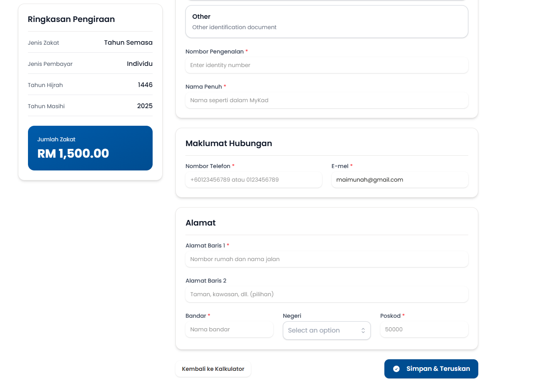Click the Negeri dropdown chevron arrows
The image size is (545, 392).
coord(363,331)
